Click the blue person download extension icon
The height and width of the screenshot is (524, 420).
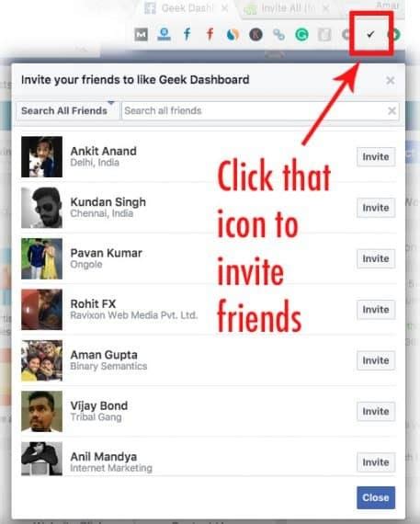click(164, 34)
